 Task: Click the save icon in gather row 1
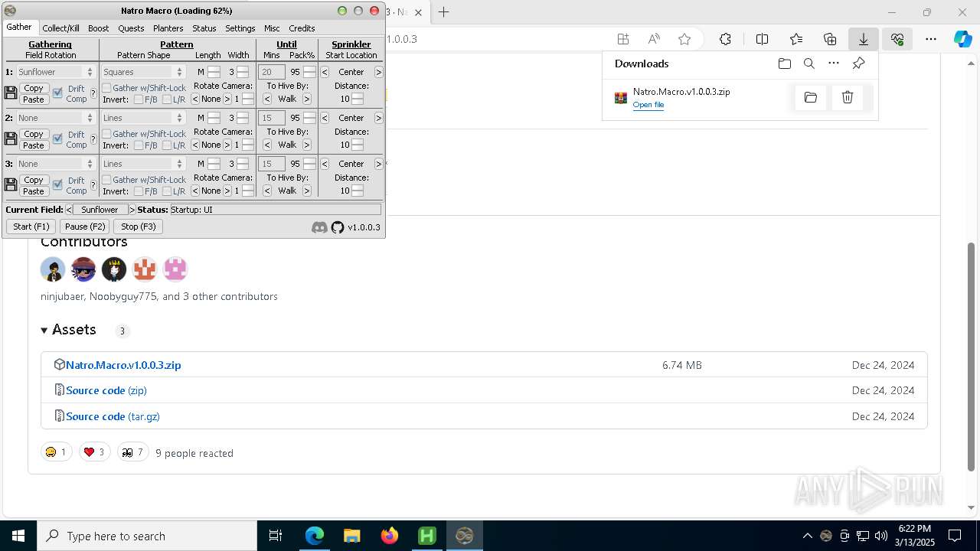(11, 93)
